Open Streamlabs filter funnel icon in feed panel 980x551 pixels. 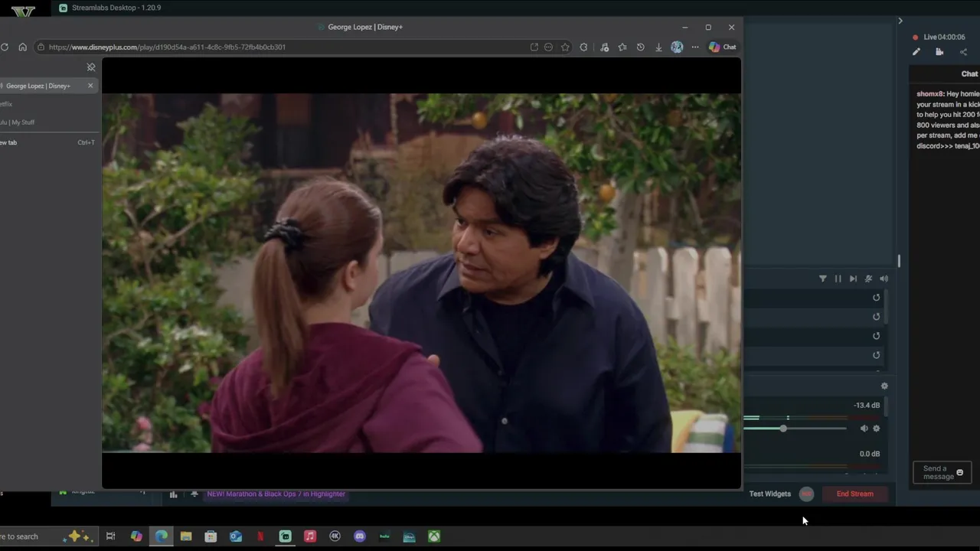pyautogui.click(x=823, y=279)
